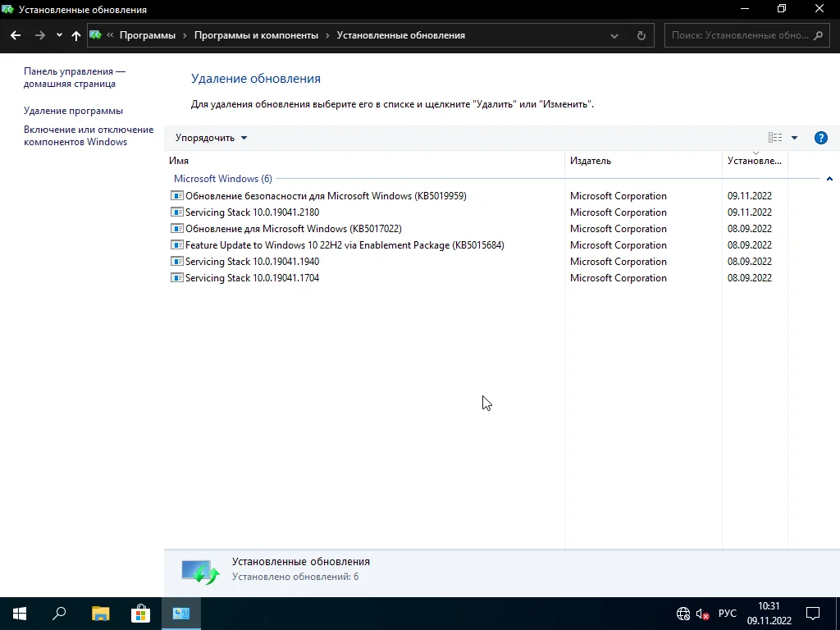Open the recent locations dropdown arrow
This screenshot has height=630, width=840.
pyautogui.click(x=59, y=35)
